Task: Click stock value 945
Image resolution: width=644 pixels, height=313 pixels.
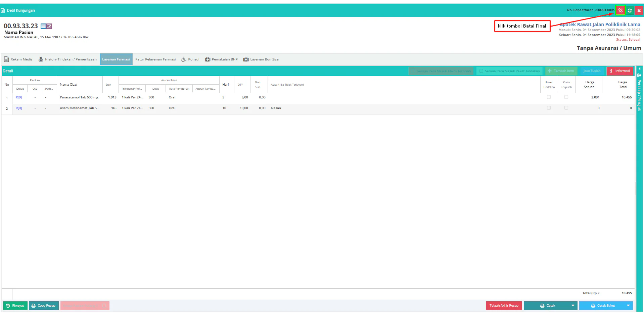Action: tap(113, 108)
